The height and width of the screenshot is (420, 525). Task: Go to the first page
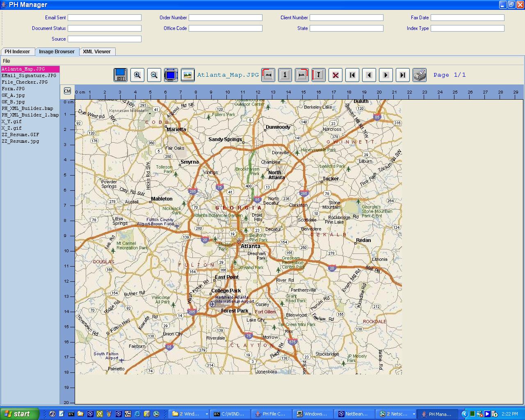[x=352, y=75]
